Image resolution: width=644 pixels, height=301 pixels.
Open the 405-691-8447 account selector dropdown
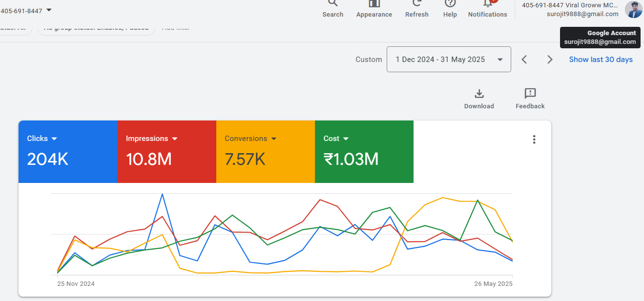49,10
